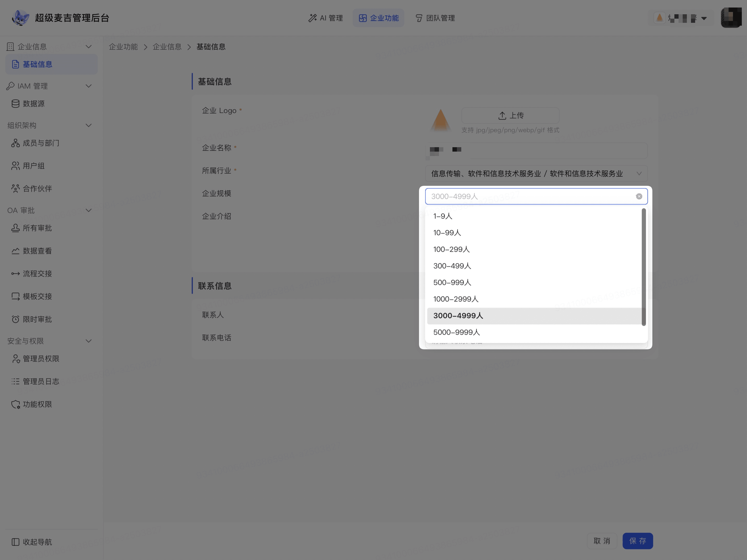Click the 上传 logo upload button
Viewport: 747px width, 560px height.
coord(510,115)
